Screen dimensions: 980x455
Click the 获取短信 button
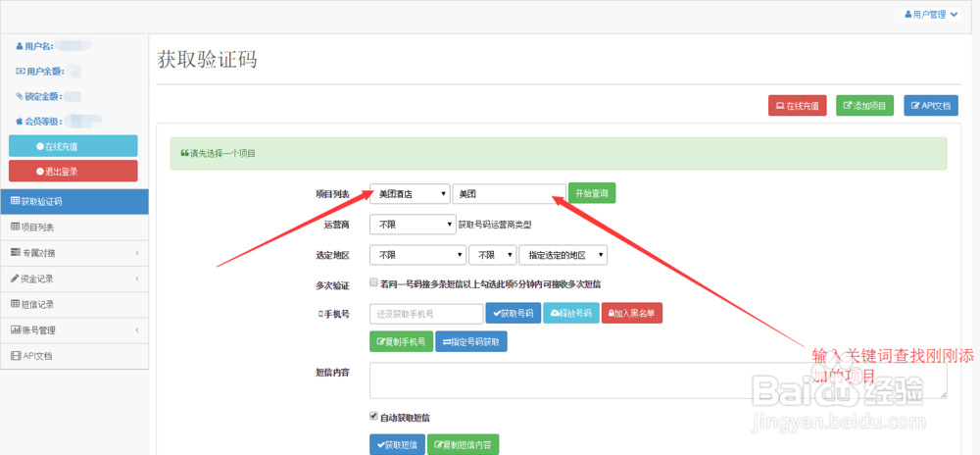pyautogui.click(x=398, y=445)
